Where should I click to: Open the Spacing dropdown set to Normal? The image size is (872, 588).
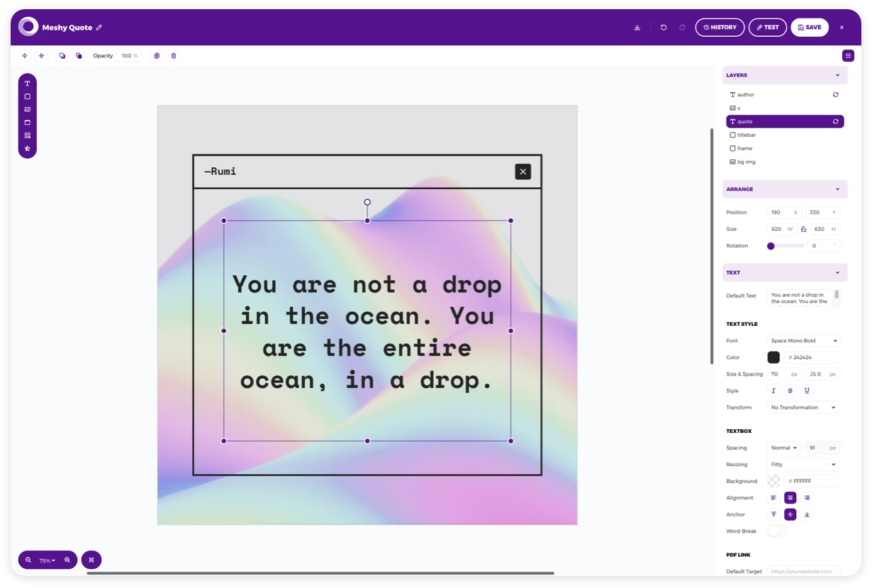click(x=784, y=448)
